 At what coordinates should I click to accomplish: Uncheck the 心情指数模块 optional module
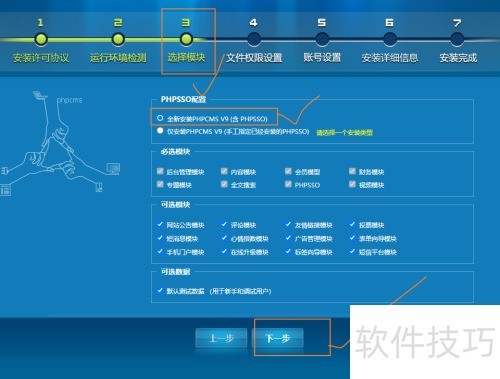pyautogui.click(x=224, y=238)
